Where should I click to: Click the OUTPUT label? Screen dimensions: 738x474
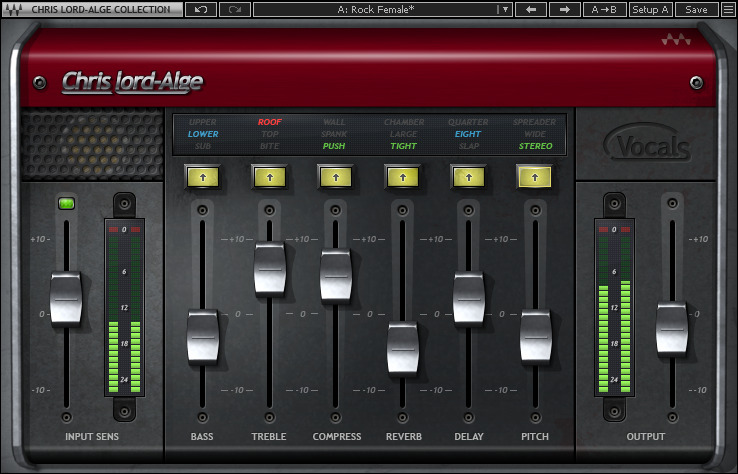click(646, 437)
